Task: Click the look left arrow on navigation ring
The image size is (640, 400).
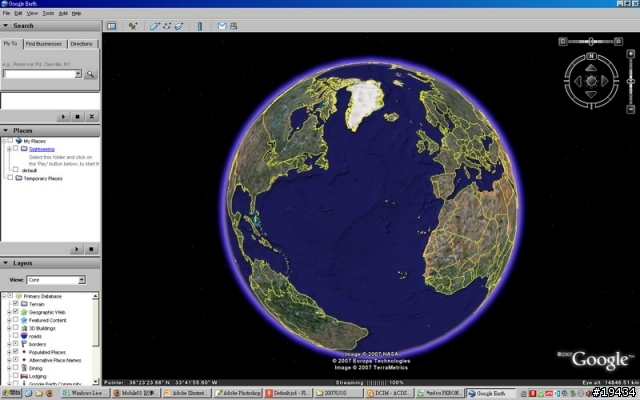Action: pos(578,81)
